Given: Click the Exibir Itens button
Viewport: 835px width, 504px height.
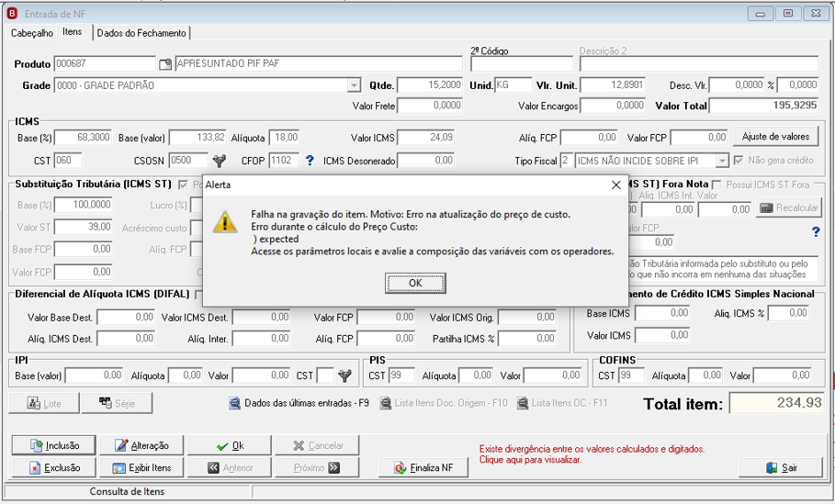Looking at the screenshot, I should [x=141, y=468].
